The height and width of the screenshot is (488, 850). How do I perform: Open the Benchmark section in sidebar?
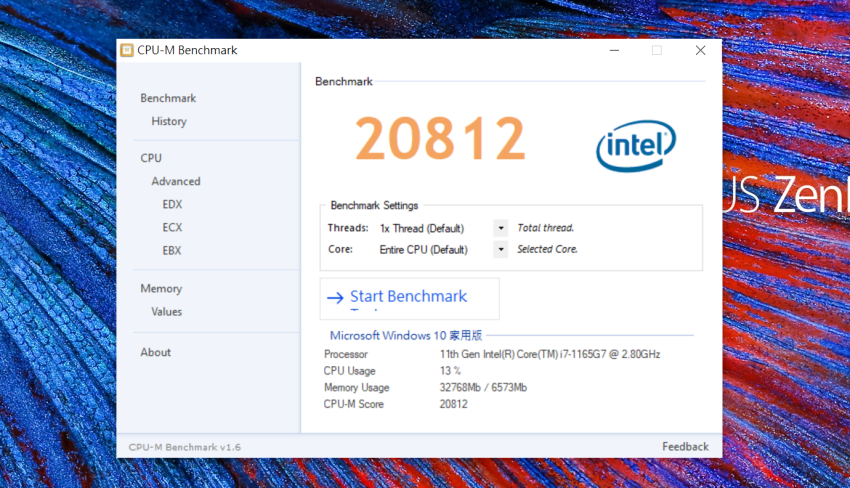pos(168,98)
